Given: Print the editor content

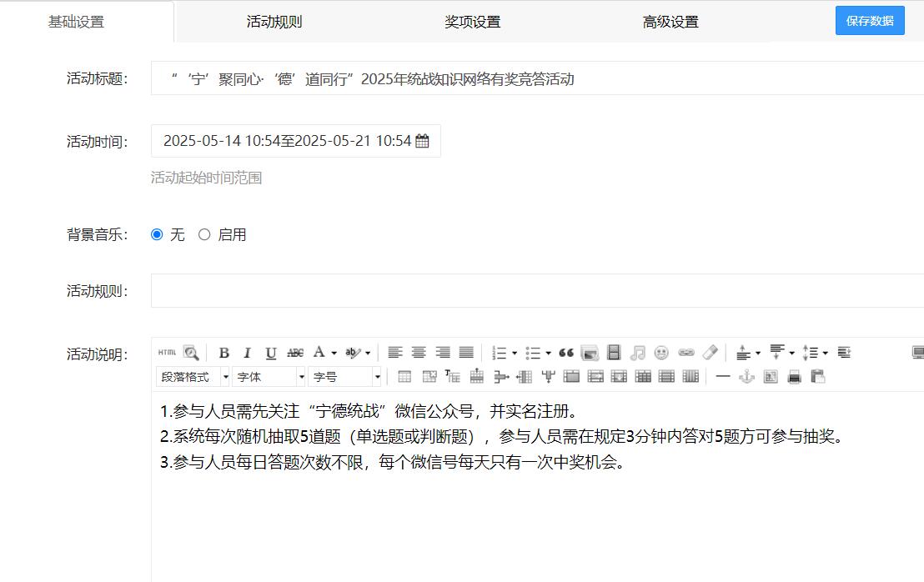Looking at the screenshot, I should pyautogui.click(x=795, y=377).
